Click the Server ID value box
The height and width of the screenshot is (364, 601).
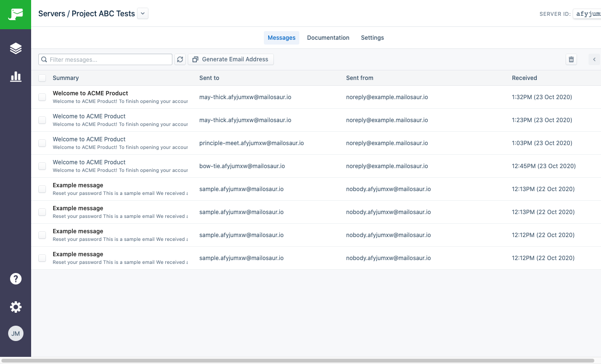[x=587, y=14]
